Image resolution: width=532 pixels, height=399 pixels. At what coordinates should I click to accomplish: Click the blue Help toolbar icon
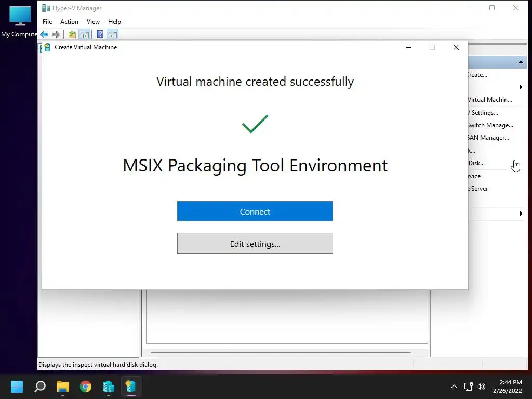coord(100,34)
